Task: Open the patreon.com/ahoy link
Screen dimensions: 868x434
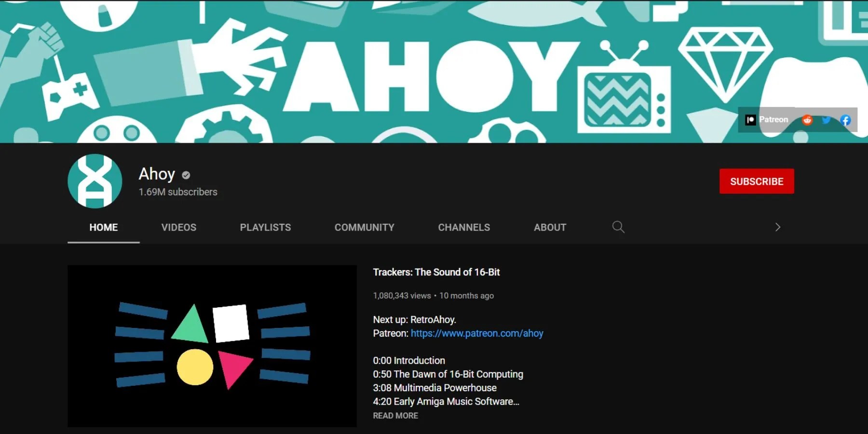Action: click(x=476, y=333)
